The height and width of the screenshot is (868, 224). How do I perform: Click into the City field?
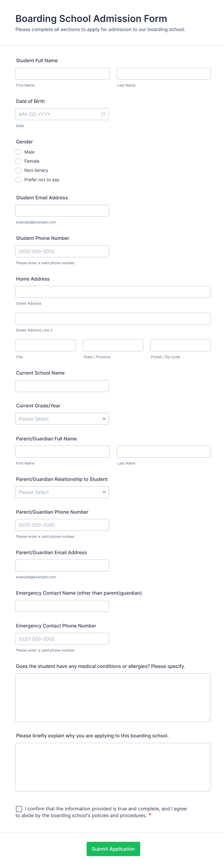pyautogui.click(x=46, y=345)
